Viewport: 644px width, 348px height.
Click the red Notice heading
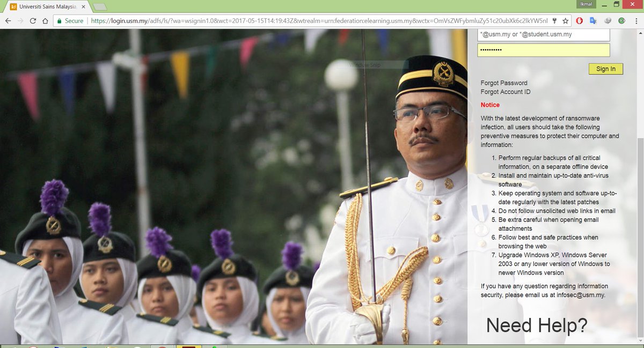tap(490, 105)
